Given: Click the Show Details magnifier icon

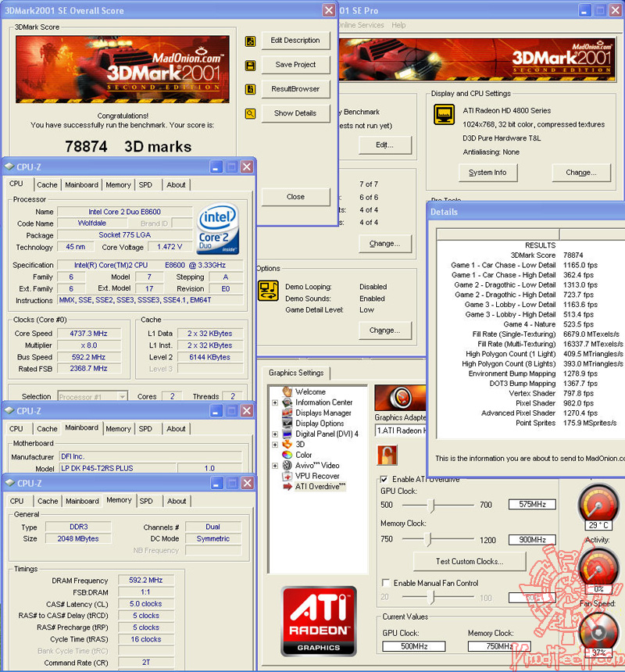Looking at the screenshot, I should coord(250,113).
